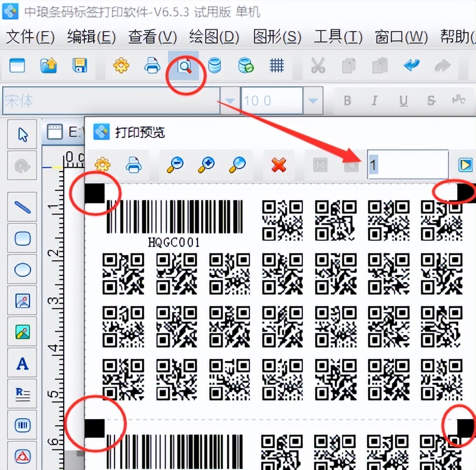Open document settings gear in main toolbar
Screen dimensions: 476x470
click(121, 65)
